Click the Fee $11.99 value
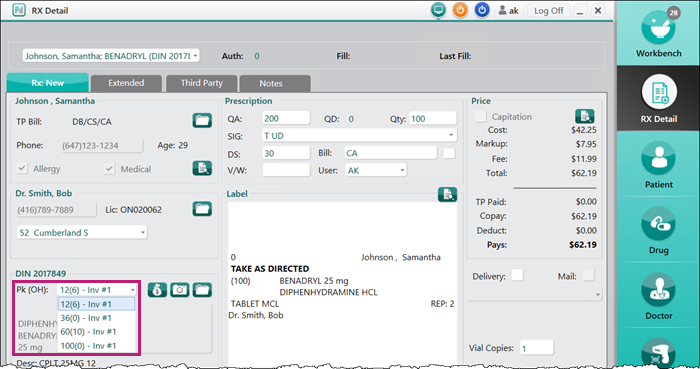 tap(584, 159)
